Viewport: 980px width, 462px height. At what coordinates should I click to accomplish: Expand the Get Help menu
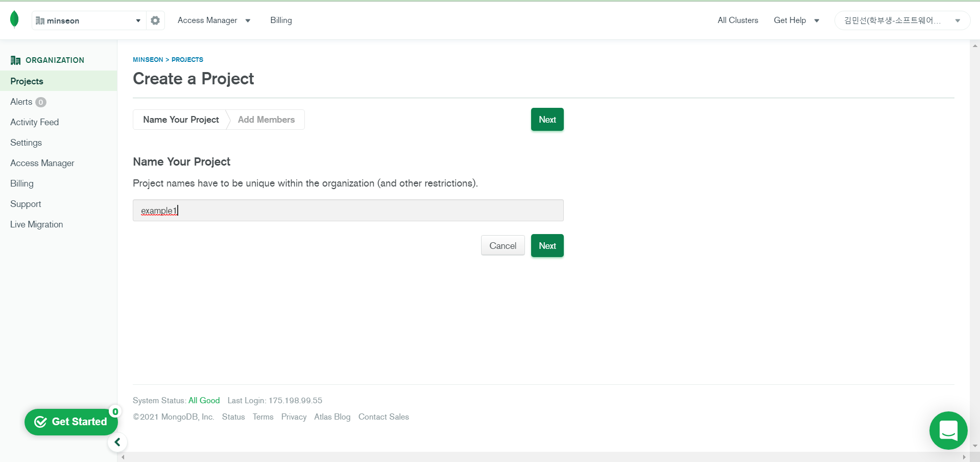[796, 20]
